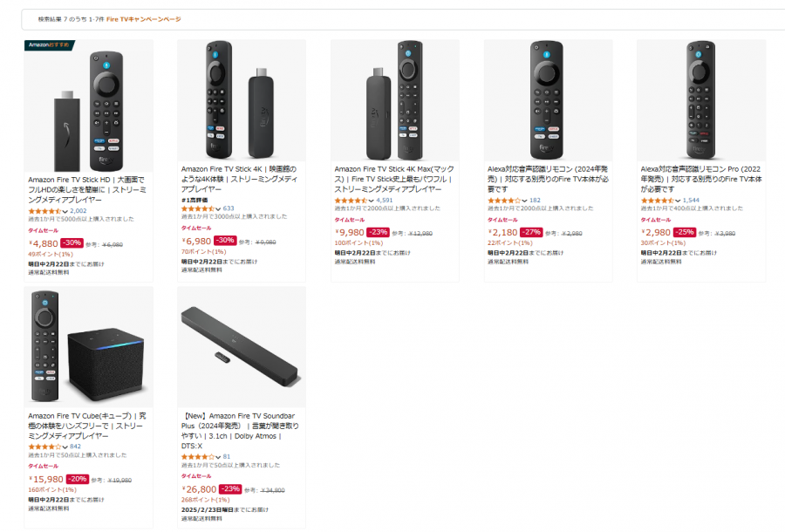Expand rating dropdown arrow beside 182 reviews
The height and width of the screenshot is (532, 785).
pyautogui.click(x=525, y=201)
